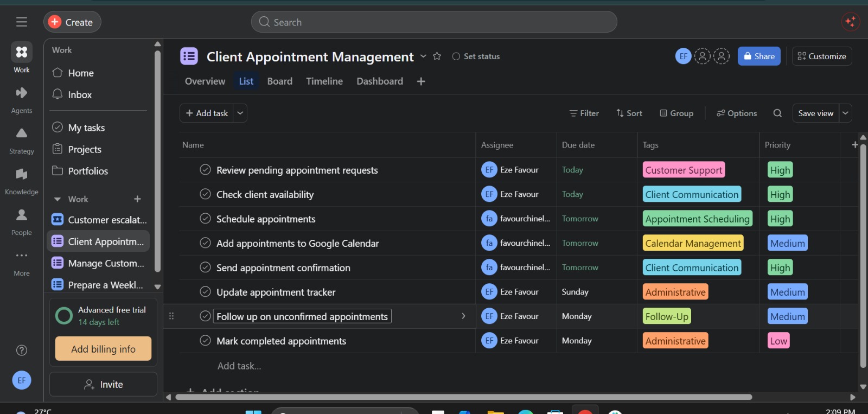The height and width of the screenshot is (414, 868).
Task: Add a new column with the plus icon
Action: tap(855, 145)
